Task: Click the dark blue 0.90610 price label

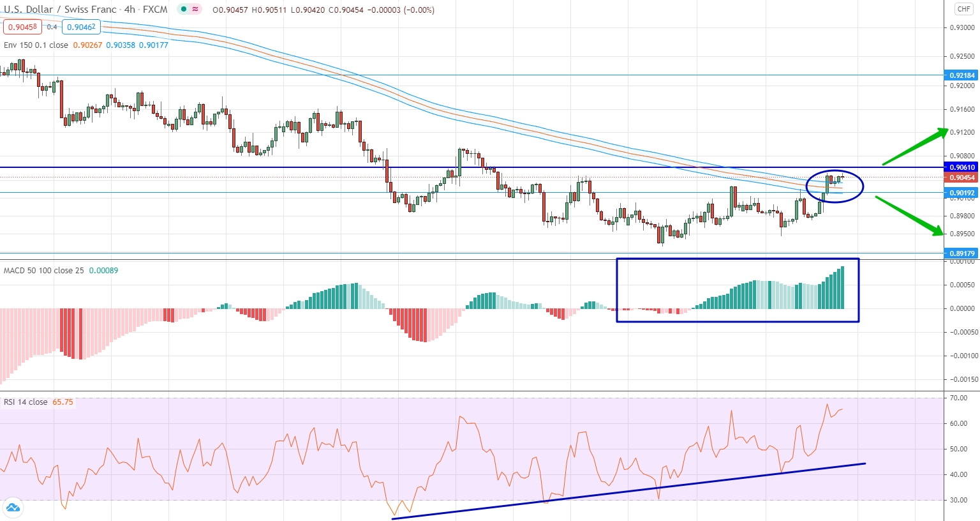Action: coord(962,167)
